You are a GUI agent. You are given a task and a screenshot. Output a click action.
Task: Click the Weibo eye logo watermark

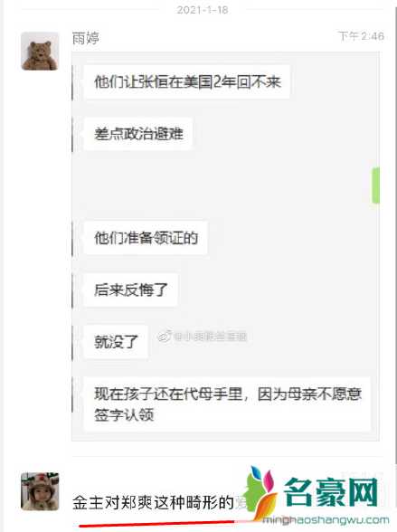pyautogui.click(x=165, y=336)
